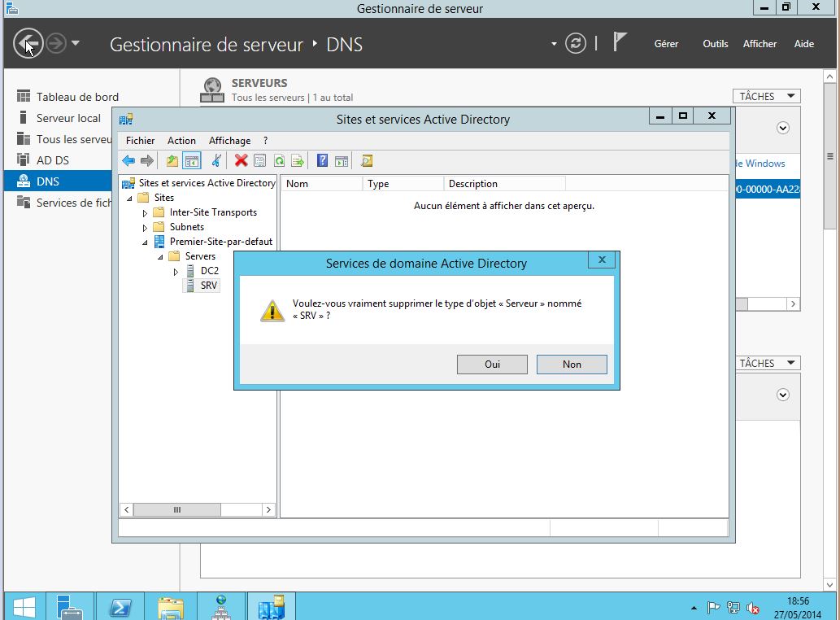The height and width of the screenshot is (620, 840).
Task: Confirm deletion by clicking Oui
Action: [x=492, y=365]
